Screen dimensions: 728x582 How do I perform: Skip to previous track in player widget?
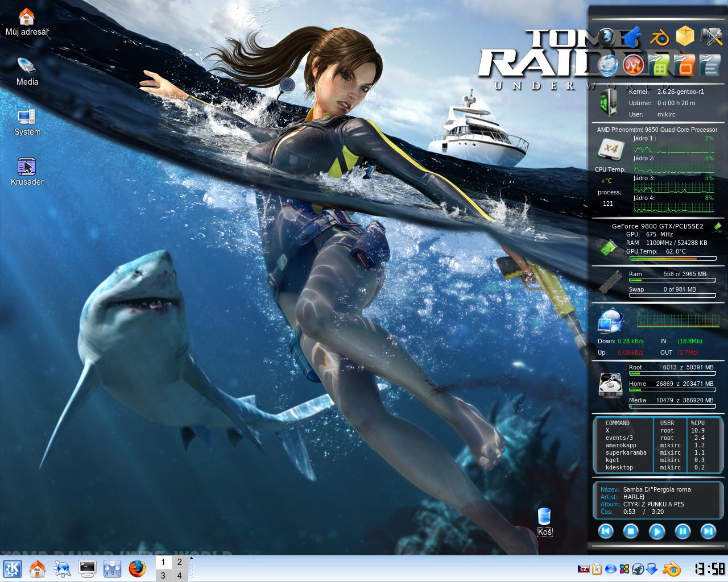click(606, 531)
